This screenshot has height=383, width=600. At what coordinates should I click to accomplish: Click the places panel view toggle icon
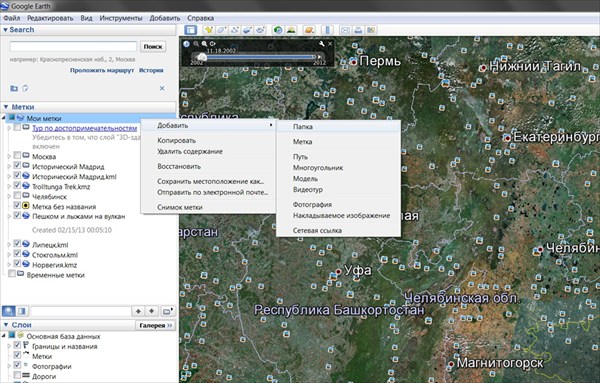22,311
